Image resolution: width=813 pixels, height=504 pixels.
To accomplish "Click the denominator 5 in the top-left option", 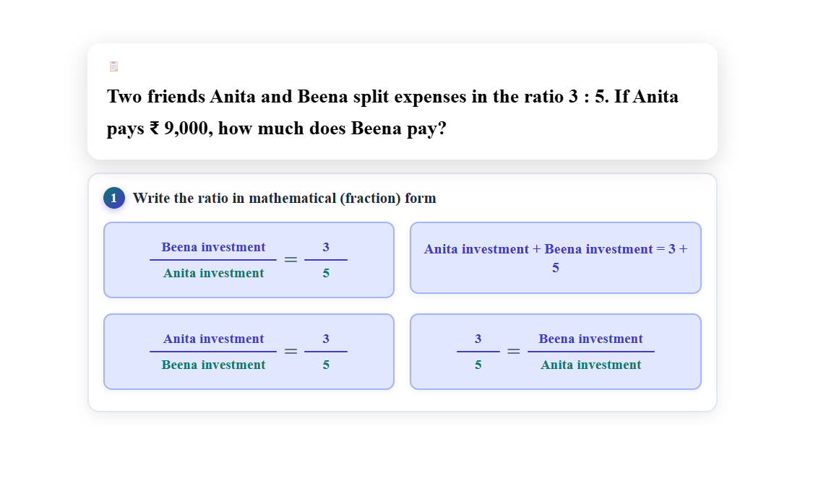I will click(x=326, y=273).
